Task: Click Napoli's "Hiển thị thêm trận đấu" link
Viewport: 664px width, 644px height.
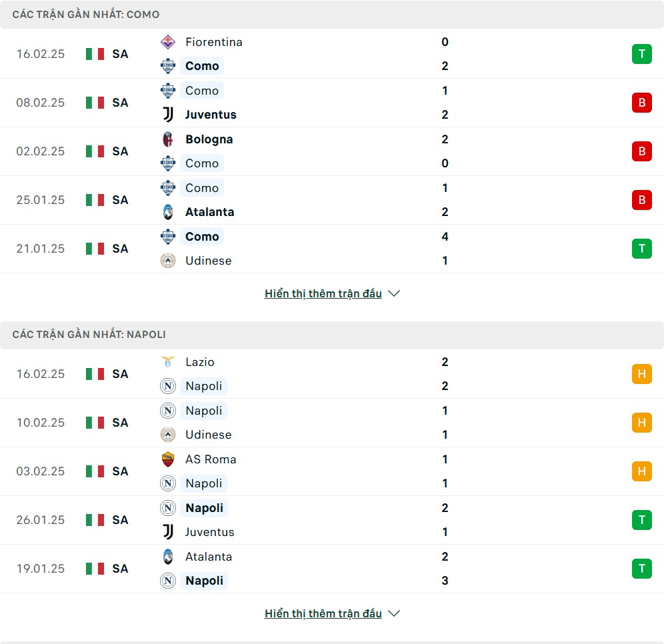Action: [x=323, y=613]
